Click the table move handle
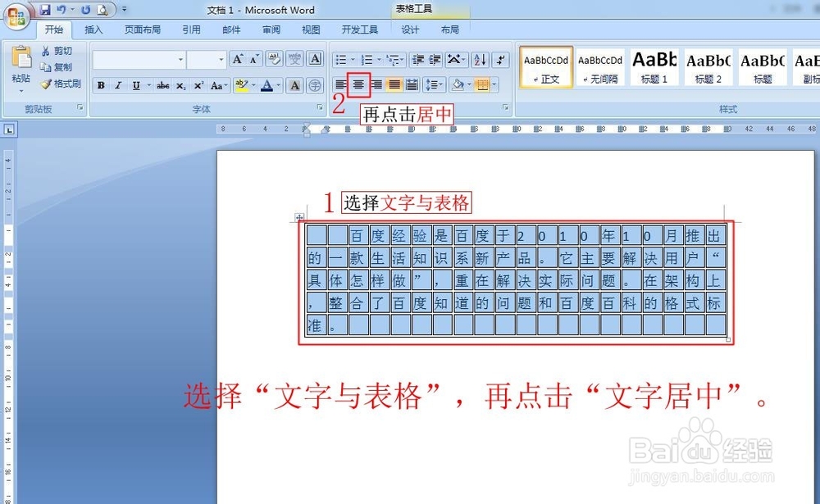This screenshot has width=820, height=504. [x=299, y=217]
